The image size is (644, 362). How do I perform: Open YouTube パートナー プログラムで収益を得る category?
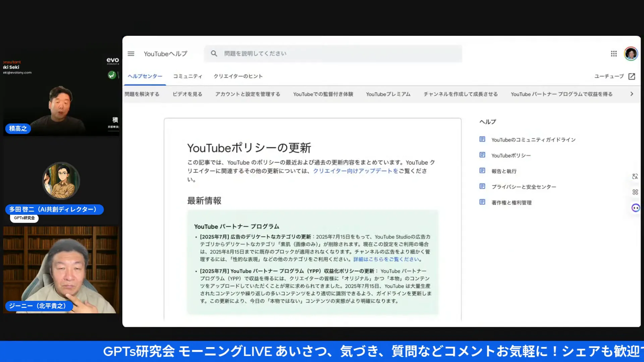[561, 94]
